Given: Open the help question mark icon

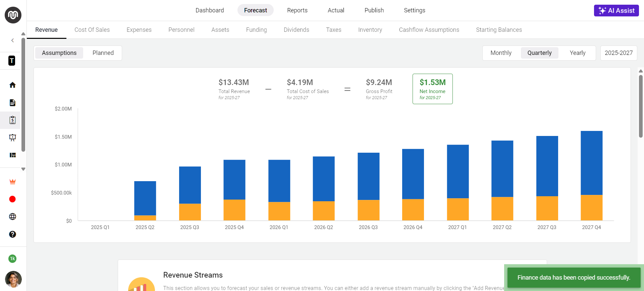Looking at the screenshot, I should click(12, 234).
